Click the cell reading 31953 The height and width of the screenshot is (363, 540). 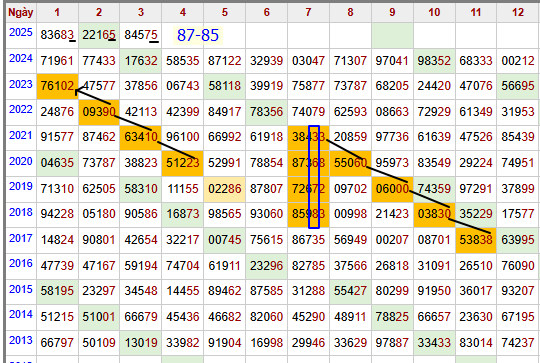coord(518,112)
